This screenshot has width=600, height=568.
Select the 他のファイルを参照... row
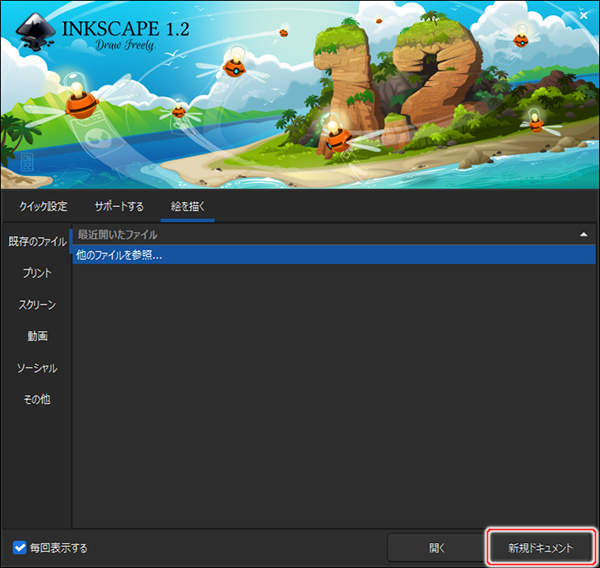334,255
